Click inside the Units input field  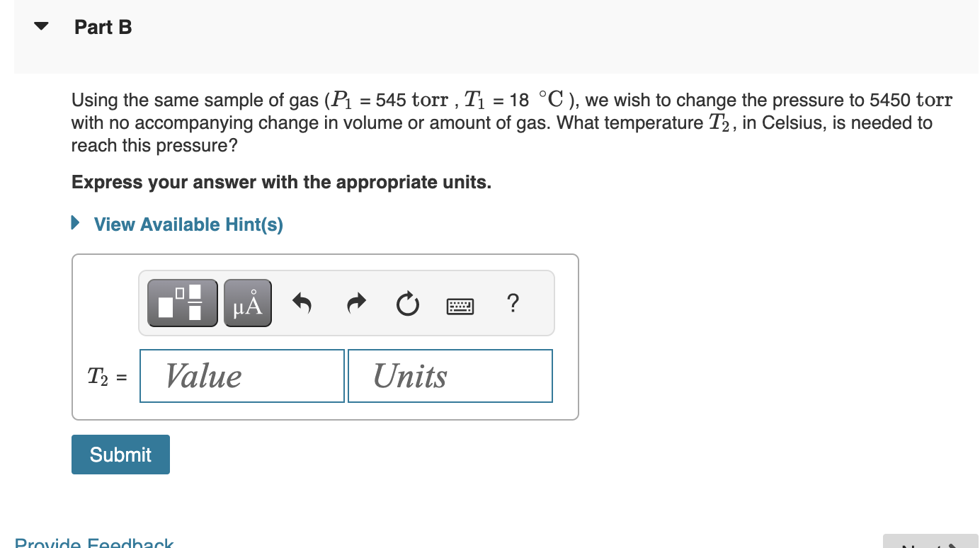pyautogui.click(x=450, y=375)
